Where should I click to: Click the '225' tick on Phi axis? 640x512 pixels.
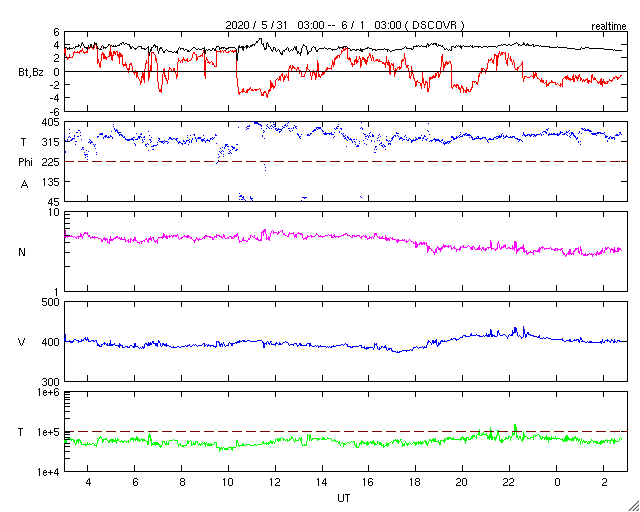51,162
